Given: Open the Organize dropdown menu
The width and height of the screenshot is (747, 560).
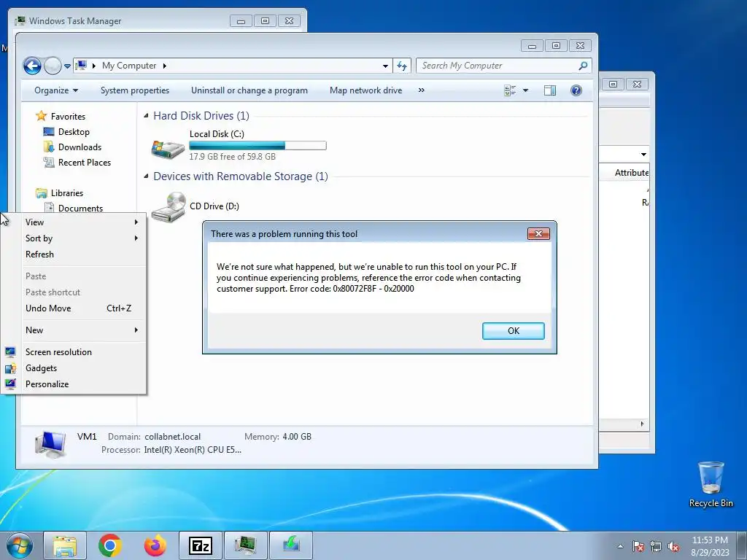Looking at the screenshot, I should coord(55,90).
